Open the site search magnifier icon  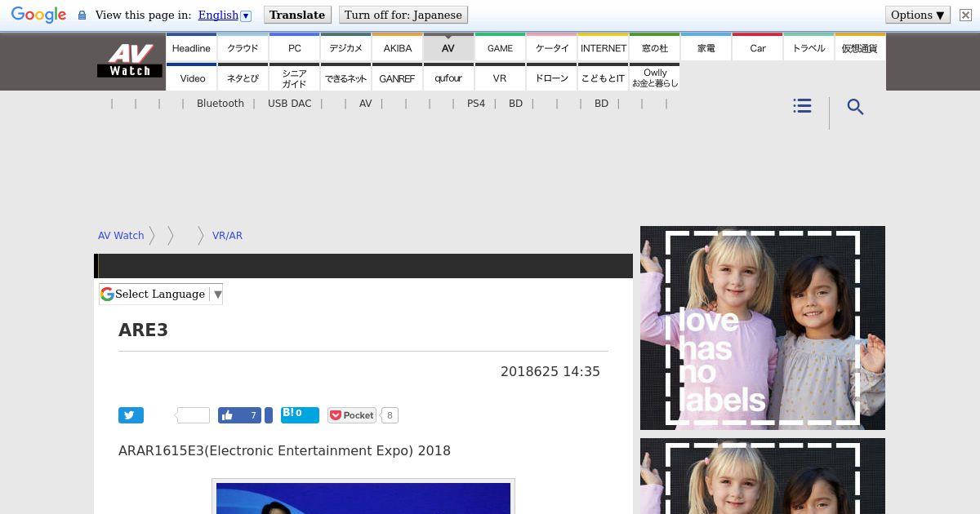(x=855, y=107)
